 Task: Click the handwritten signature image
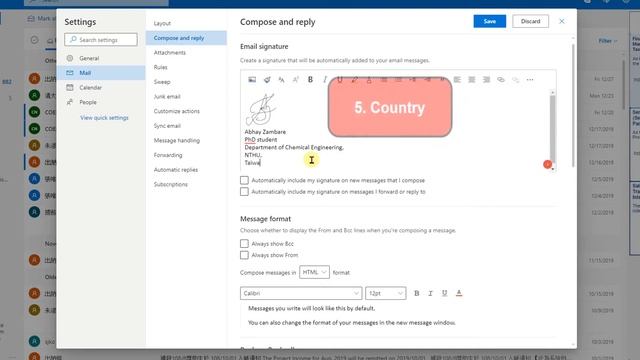pyautogui.click(x=261, y=109)
